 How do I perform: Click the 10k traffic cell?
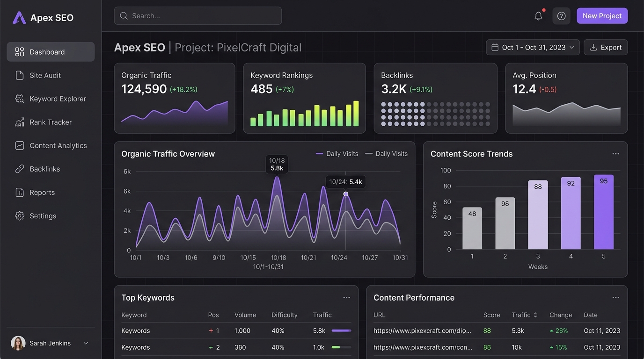point(517,347)
